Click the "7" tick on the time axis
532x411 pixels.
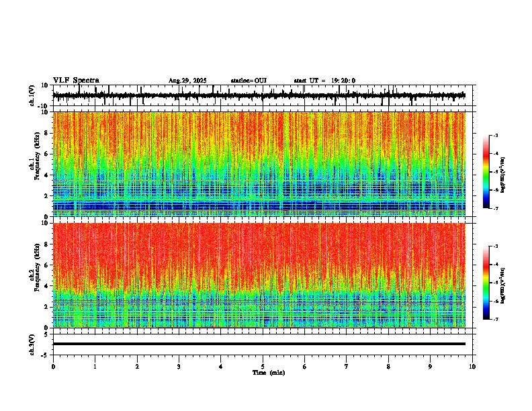(347, 367)
